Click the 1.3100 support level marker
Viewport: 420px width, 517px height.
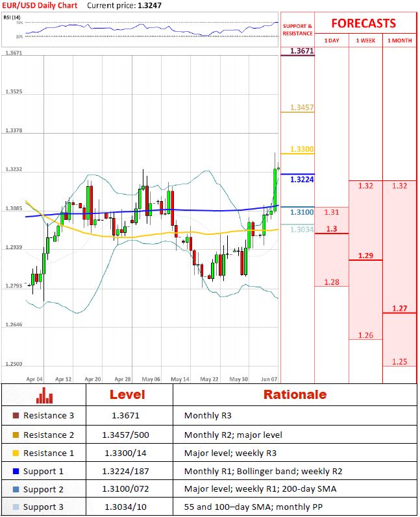click(x=302, y=212)
